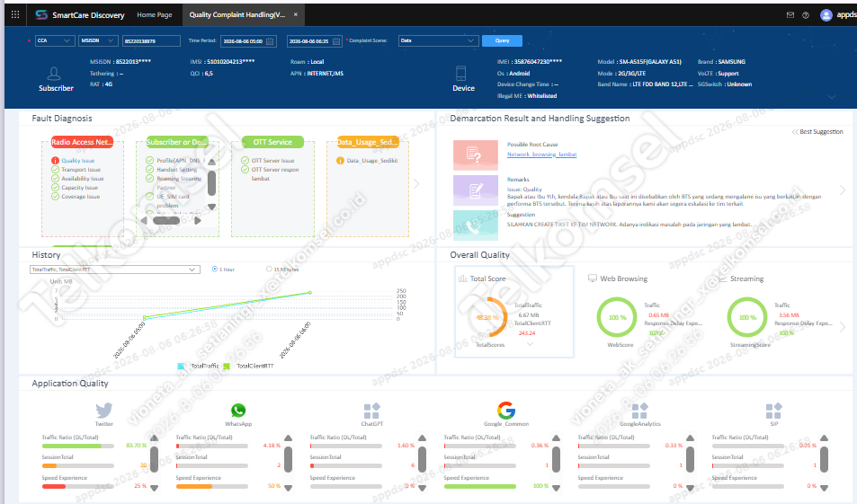Click Subscriber card vertical scrollbar

211,182
